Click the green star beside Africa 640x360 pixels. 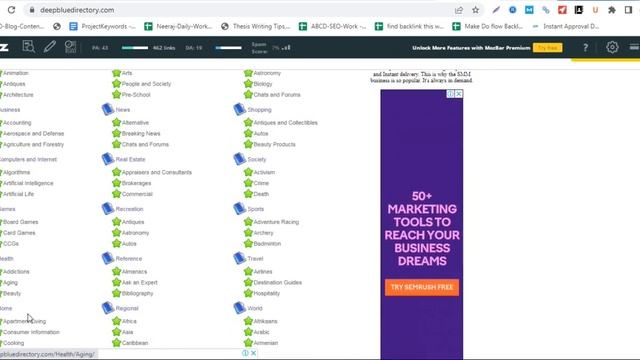[116, 321]
